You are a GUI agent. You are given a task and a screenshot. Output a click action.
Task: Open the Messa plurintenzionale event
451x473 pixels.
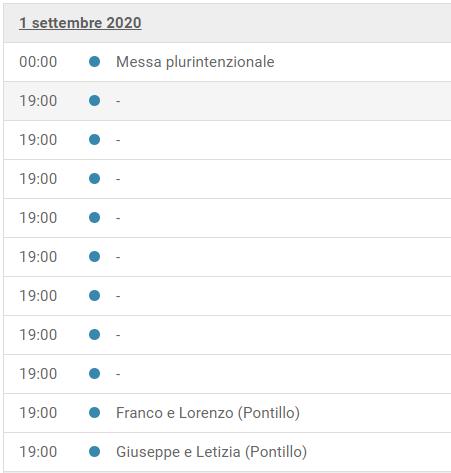pyautogui.click(x=195, y=62)
